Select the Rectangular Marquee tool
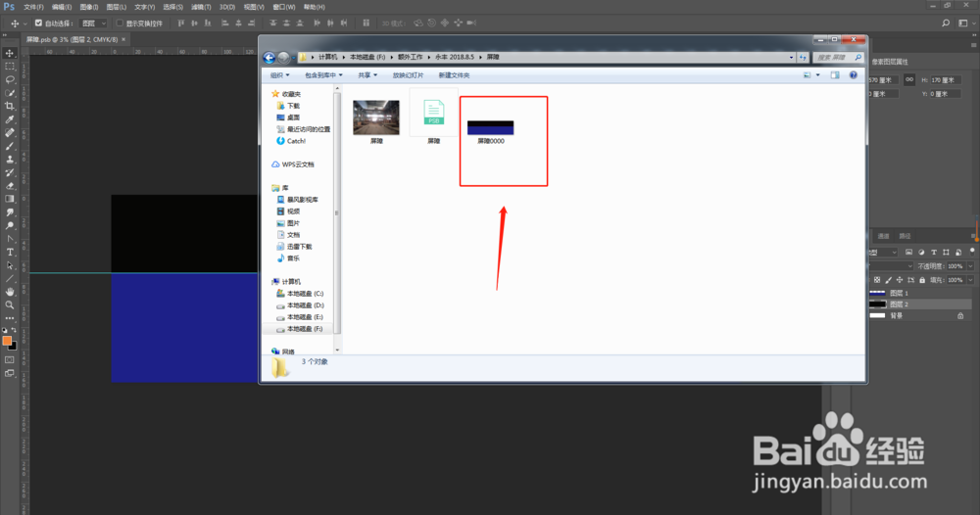Viewport: 980px width, 515px height. (x=10, y=67)
